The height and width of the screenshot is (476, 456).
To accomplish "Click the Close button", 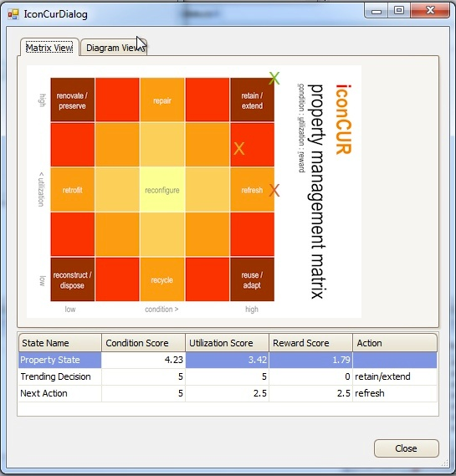I will click(x=406, y=448).
